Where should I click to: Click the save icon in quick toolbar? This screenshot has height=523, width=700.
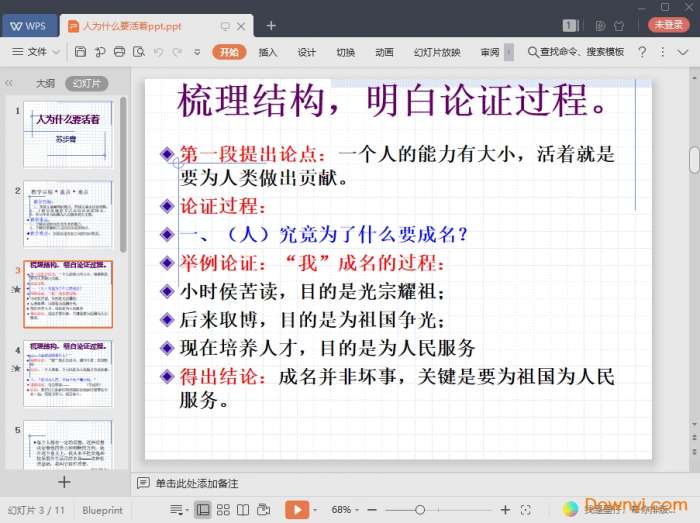click(x=80, y=52)
